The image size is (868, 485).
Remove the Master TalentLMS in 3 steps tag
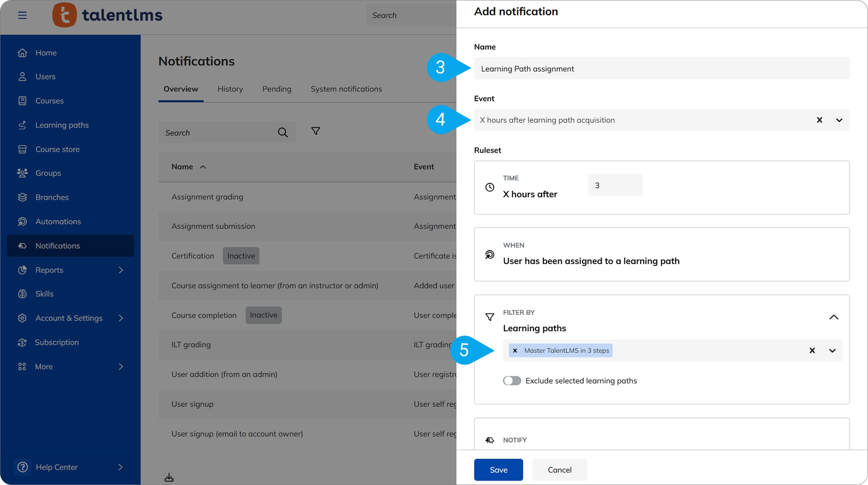(515, 351)
